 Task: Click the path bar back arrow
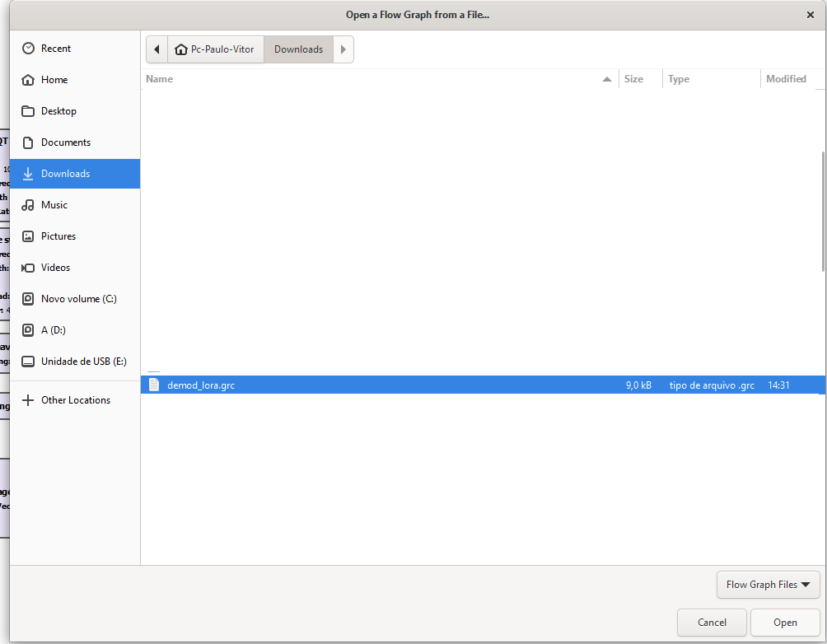(x=157, y=49)
